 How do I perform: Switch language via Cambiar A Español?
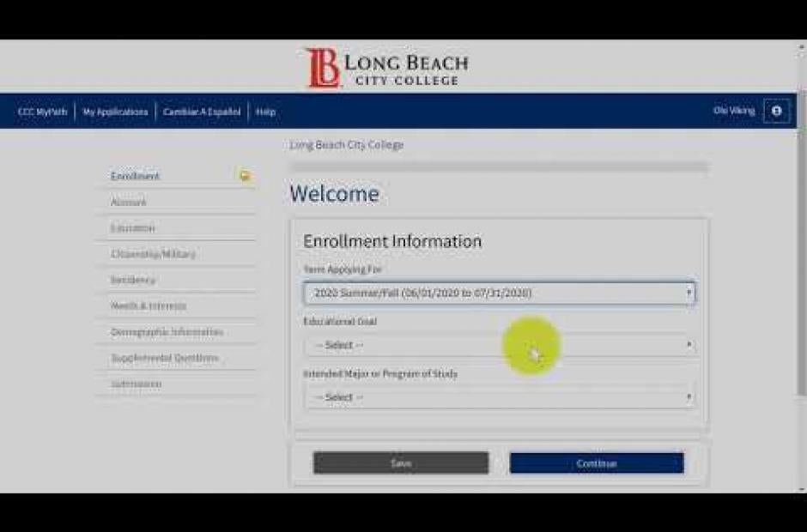[201, 112]
